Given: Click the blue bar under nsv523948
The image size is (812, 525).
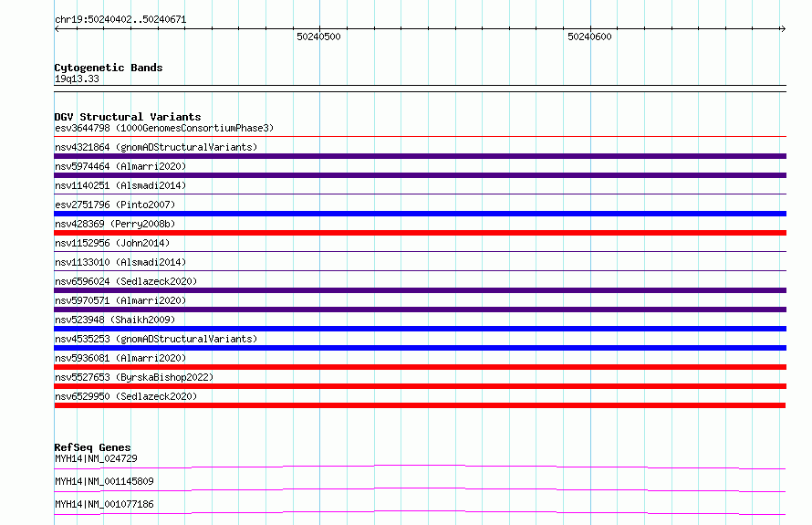Looking at the screenshot, I should (420, 329).
